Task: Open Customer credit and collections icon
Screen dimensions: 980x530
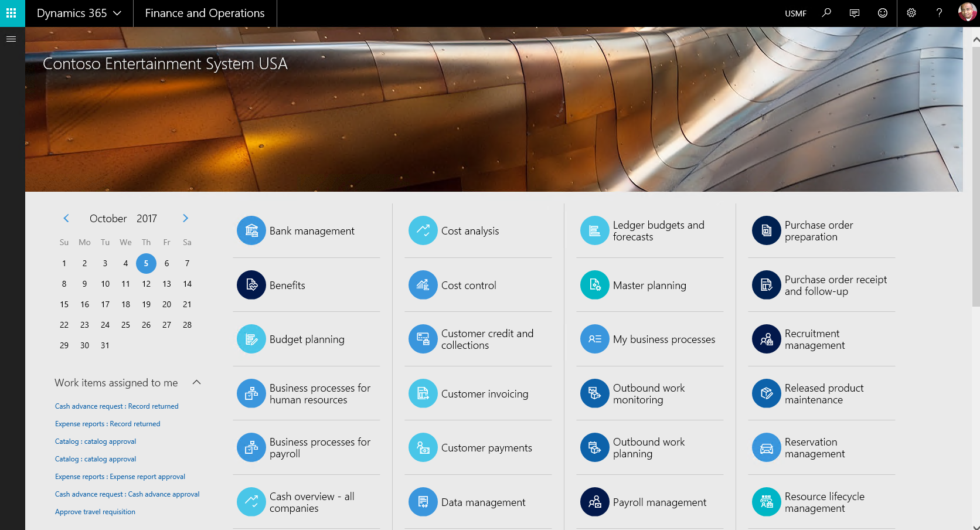Action: pyautogui.click(x=423, y=339)
